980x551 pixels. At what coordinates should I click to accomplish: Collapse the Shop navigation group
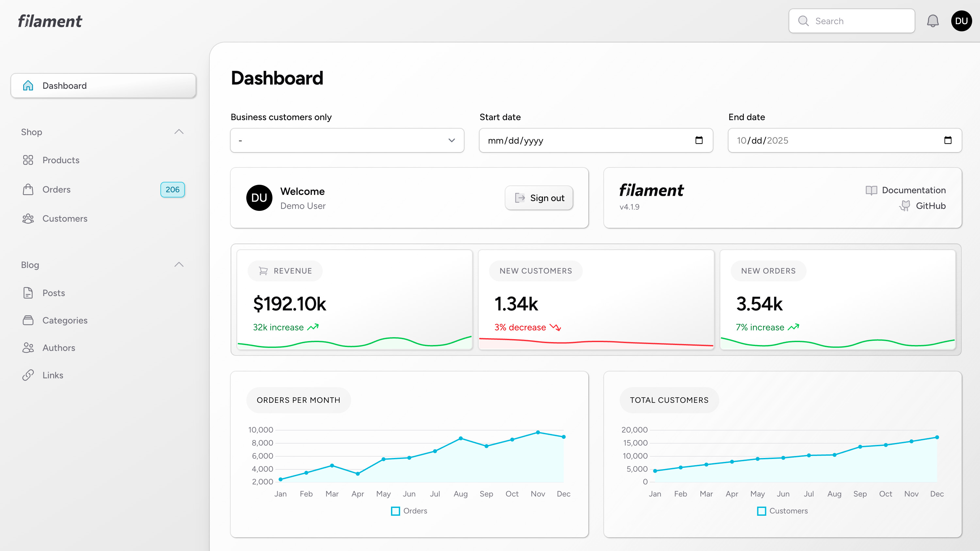pos(179,132)
